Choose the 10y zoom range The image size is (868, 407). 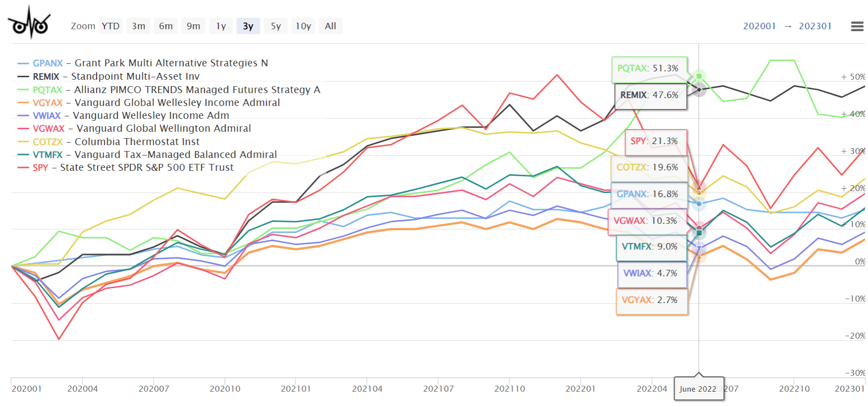tap(303, 26)
